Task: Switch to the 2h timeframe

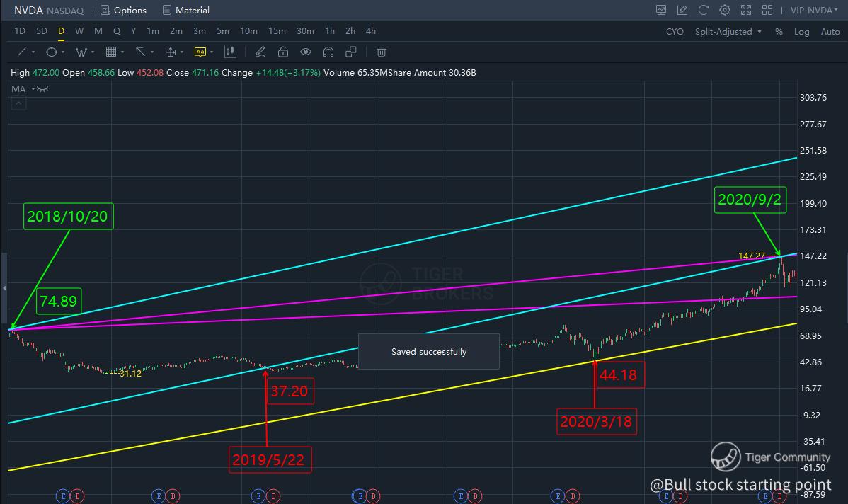Action: coord(350,31)
